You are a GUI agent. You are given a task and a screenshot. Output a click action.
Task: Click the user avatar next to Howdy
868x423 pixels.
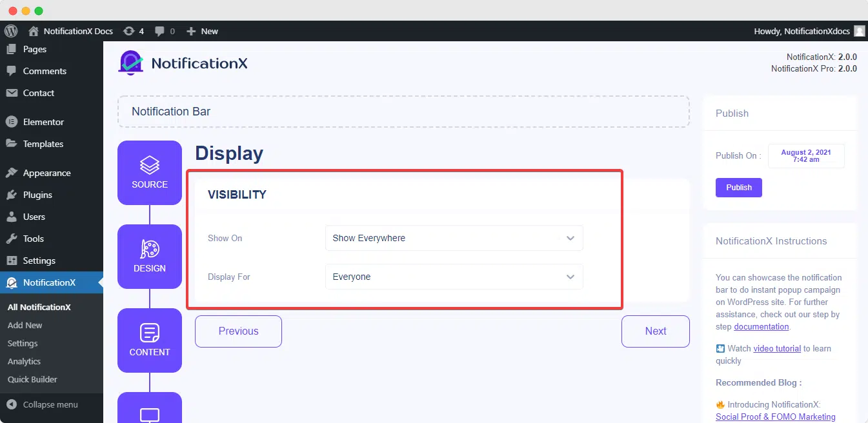860,31
